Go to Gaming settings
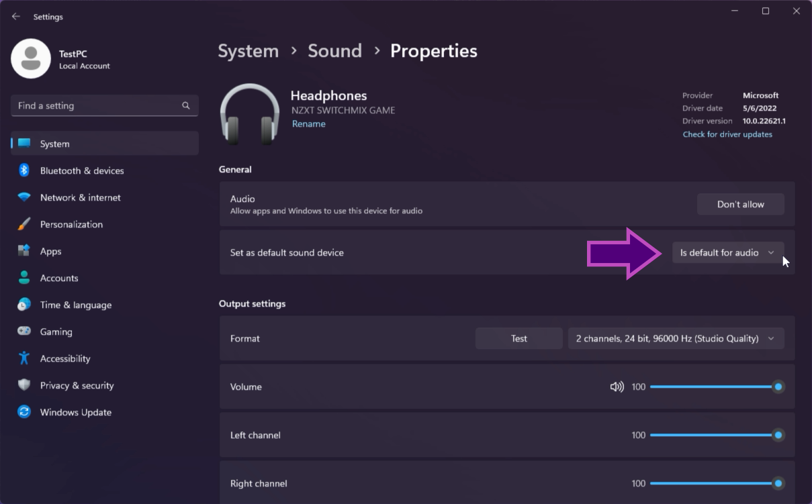This screenshot has height=504, width=812. click(105, 332)
